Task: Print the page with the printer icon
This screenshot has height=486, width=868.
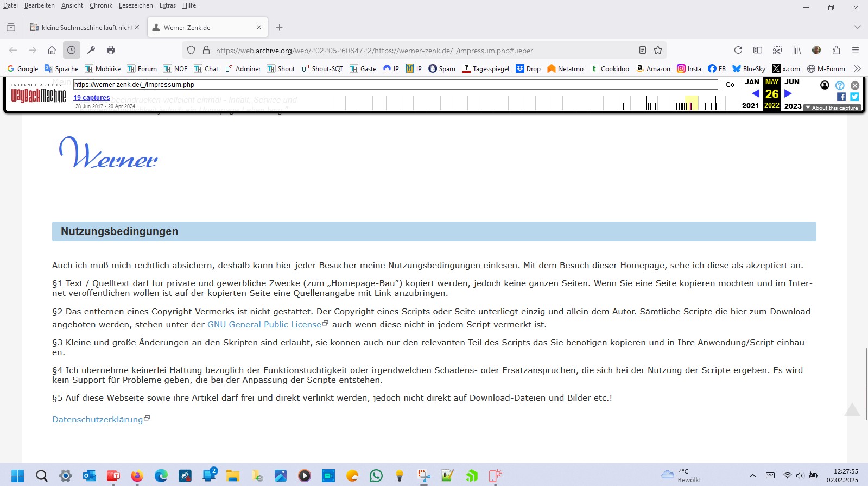Action: (x=111, y=50)
